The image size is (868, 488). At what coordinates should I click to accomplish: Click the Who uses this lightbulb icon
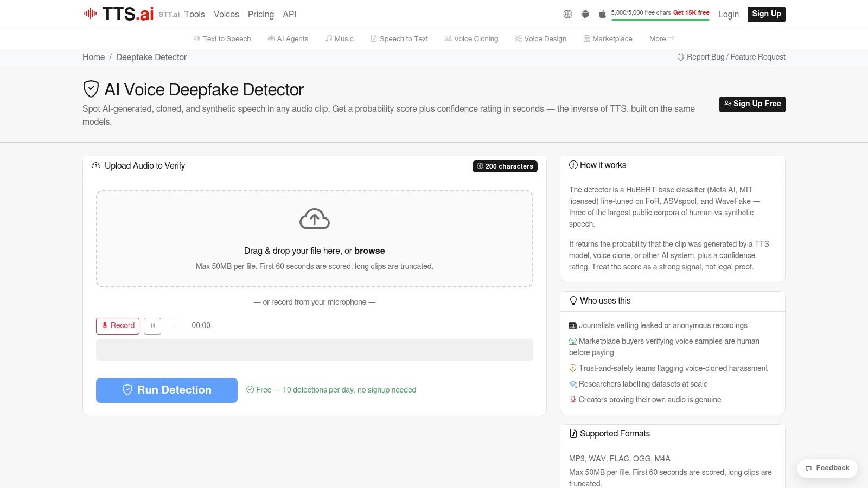573,301
